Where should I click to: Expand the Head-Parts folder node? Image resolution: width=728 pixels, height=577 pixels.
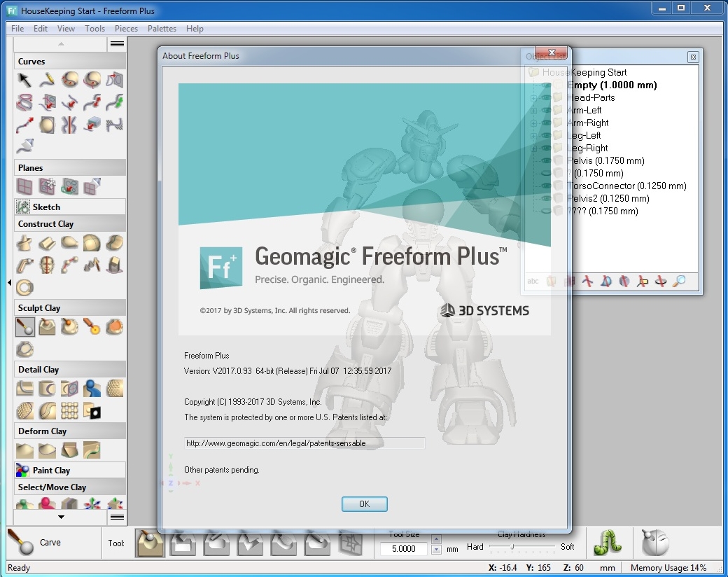pos(533,98)
